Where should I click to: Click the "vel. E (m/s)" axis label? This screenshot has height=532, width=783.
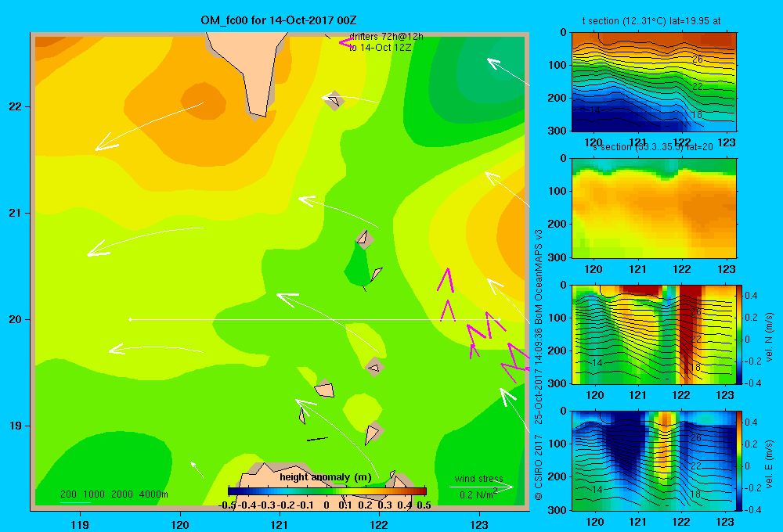point(769,464)
